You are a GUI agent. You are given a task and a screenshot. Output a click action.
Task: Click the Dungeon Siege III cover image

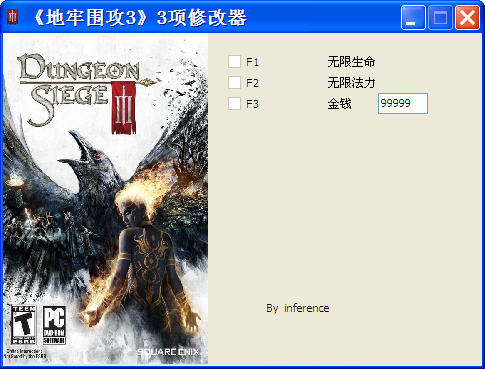click(x=105, y=199)
